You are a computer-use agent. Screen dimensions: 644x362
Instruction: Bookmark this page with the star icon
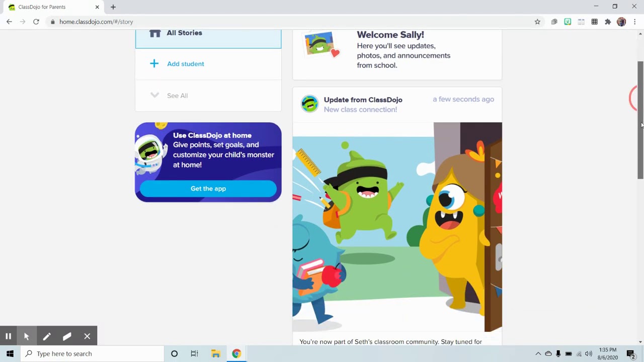[x=537, y=22]
